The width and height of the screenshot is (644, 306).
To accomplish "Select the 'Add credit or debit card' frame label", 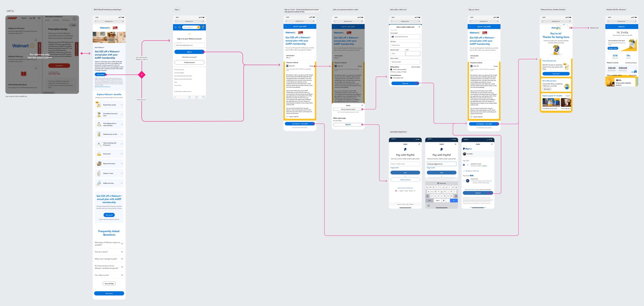I will (398, 10).
